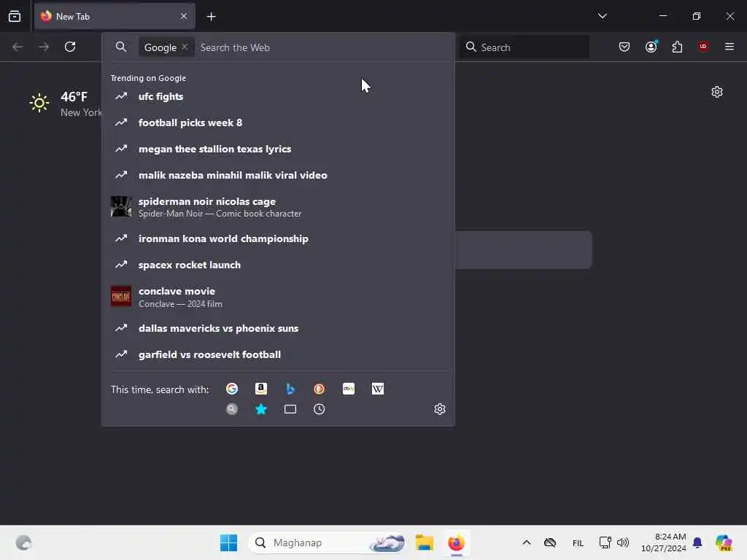Viewport: 747px width, 560px height.
Task: Click Spider-Man Noir suggestion thumbnail
Action: point(121,206)
